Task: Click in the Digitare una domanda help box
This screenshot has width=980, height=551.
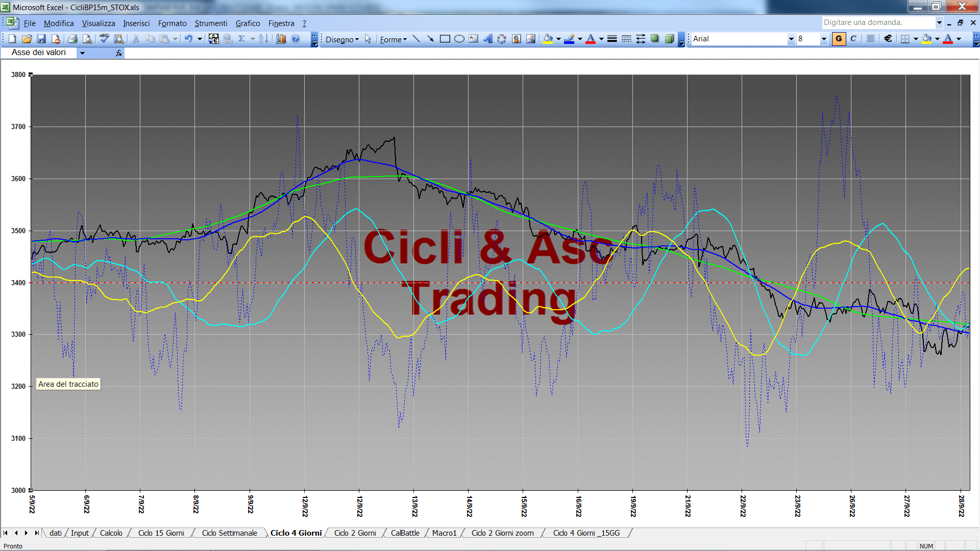Action: click(878, 22)
